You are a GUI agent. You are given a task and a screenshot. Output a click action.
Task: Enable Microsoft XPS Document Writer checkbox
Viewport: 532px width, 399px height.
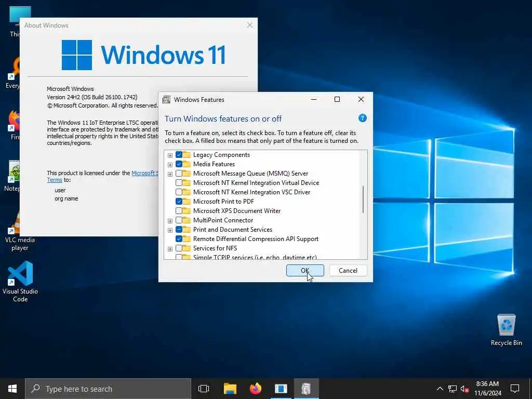[x=179, y=211]
